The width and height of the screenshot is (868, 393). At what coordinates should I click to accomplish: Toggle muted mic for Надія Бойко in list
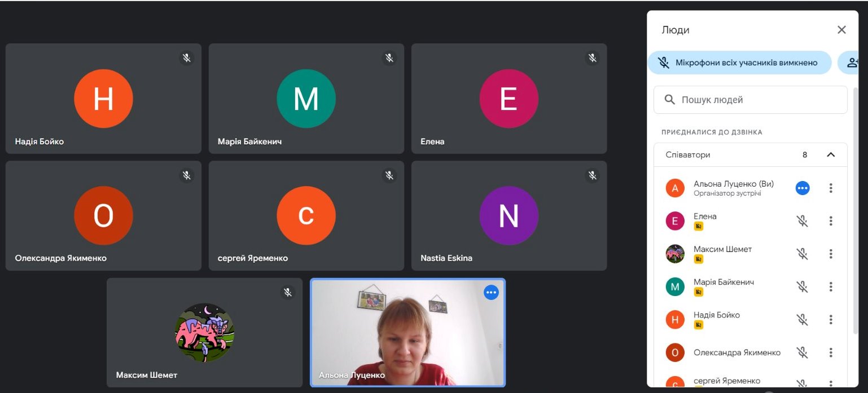pos(803,320)
